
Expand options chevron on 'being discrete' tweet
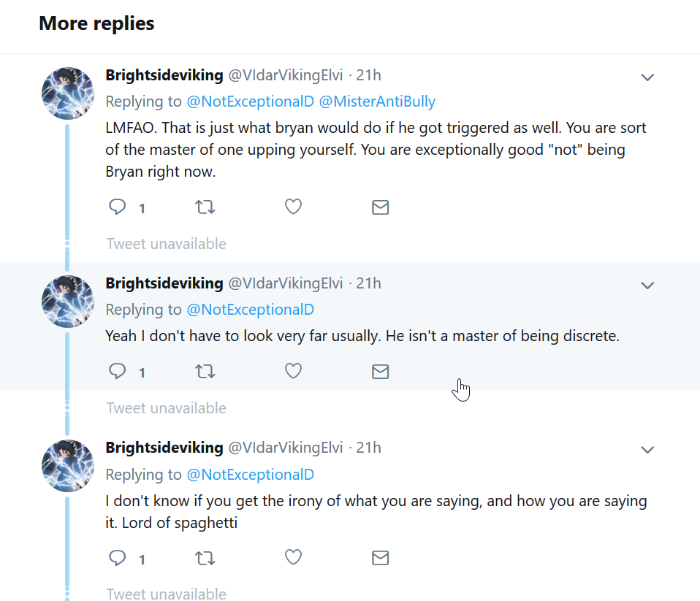[x=647, y=286]
